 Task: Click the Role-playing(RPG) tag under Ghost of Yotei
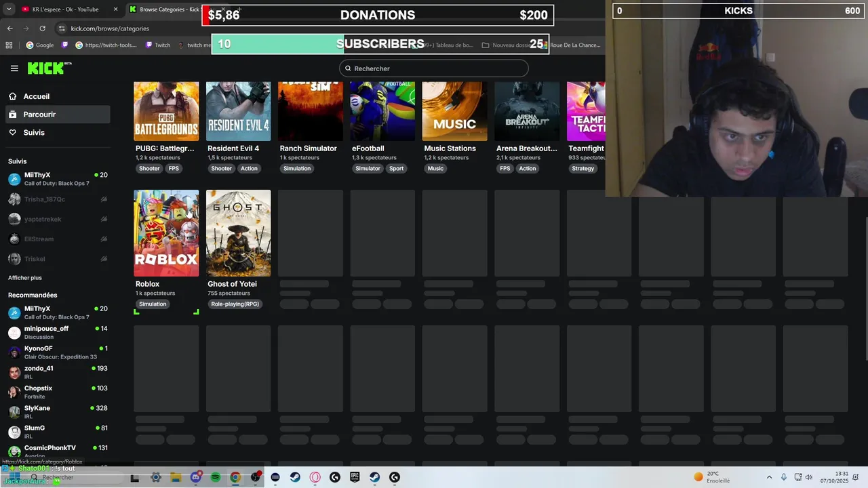235,304
